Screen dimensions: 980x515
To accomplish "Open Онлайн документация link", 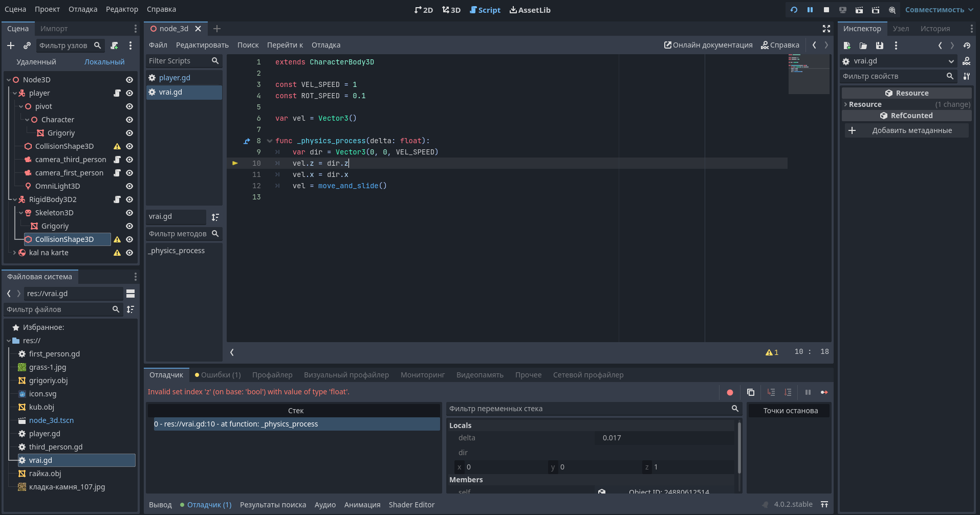I will (x=708, y=45).
